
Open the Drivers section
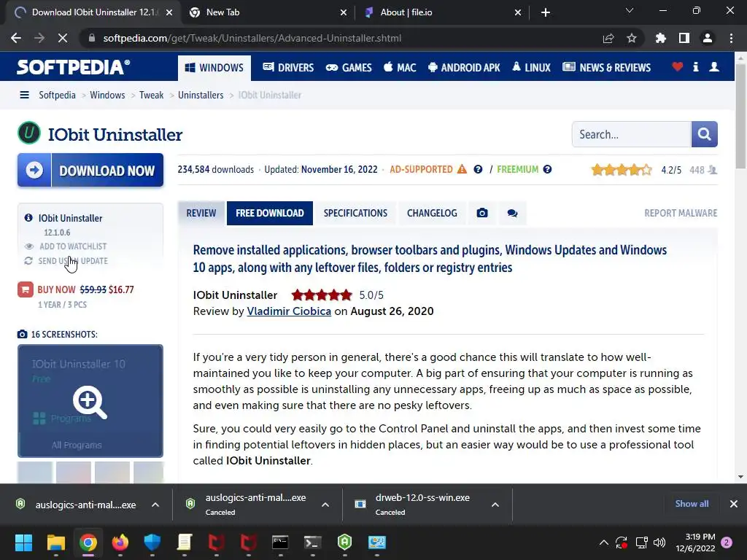[x=288, y=67]
